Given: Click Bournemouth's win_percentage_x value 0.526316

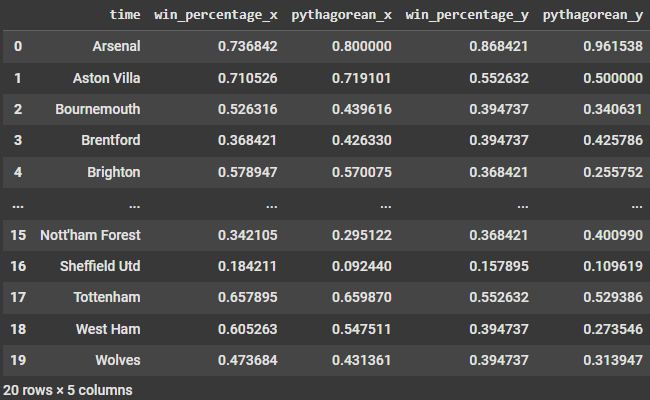Looking at the screenshot, I should (x=247, y=109).
